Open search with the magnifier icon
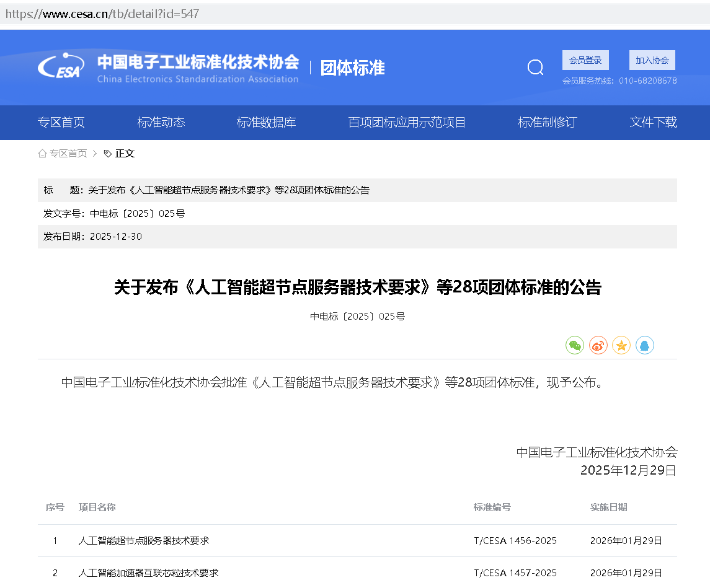Image resolution: width=710 pixels, height=588 pixels. [x=535, y=67]
